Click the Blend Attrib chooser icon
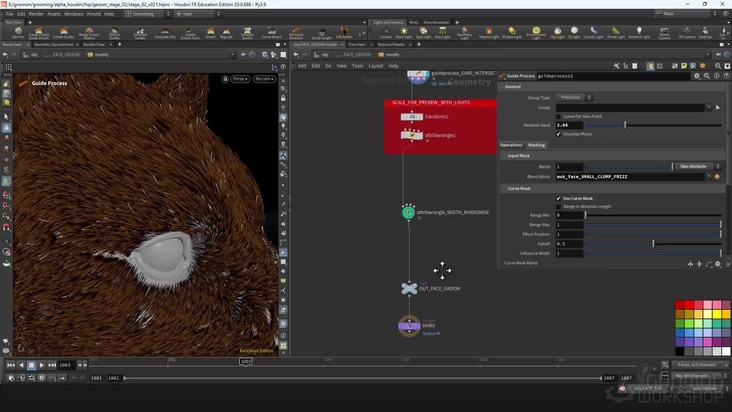 (716, 176)
